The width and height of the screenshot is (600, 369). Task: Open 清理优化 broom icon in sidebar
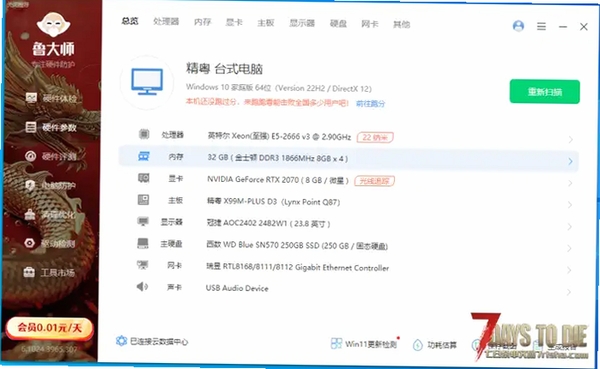click(30, 214)
